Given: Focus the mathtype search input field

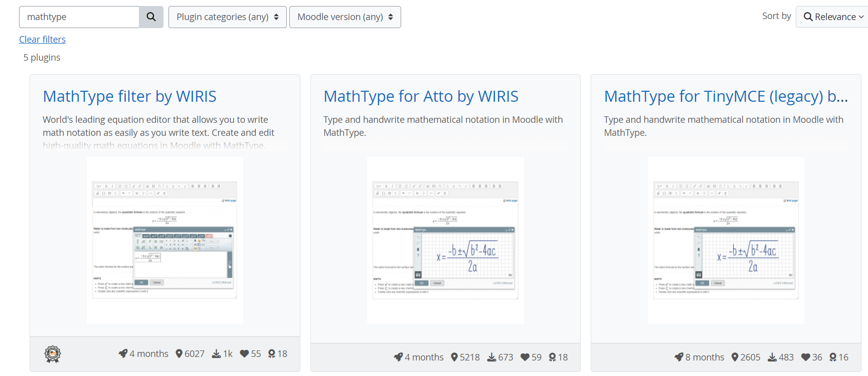Looking at the screenshot, I should (x=79, y=17).
